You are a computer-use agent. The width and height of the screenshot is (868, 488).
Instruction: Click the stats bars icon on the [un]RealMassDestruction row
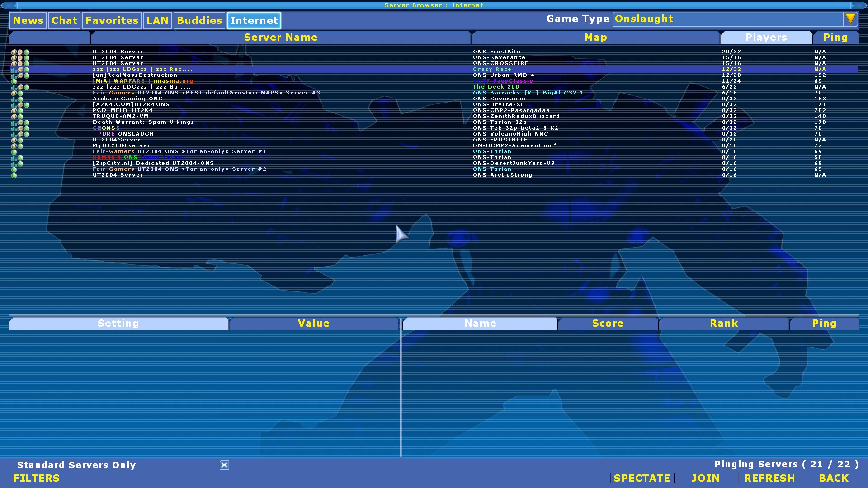tap(14, 75)
